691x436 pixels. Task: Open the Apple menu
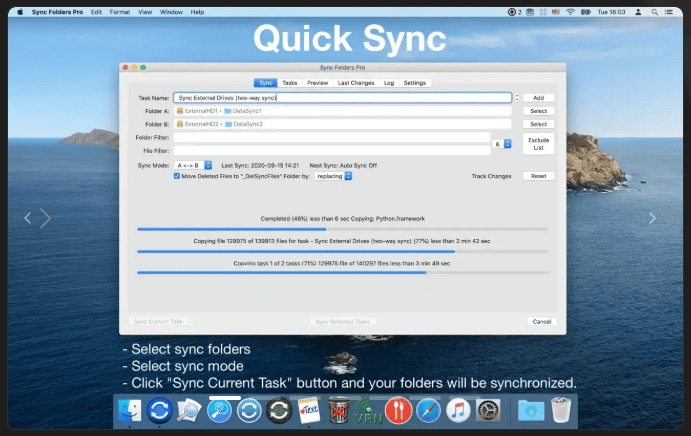click(20, 12)
